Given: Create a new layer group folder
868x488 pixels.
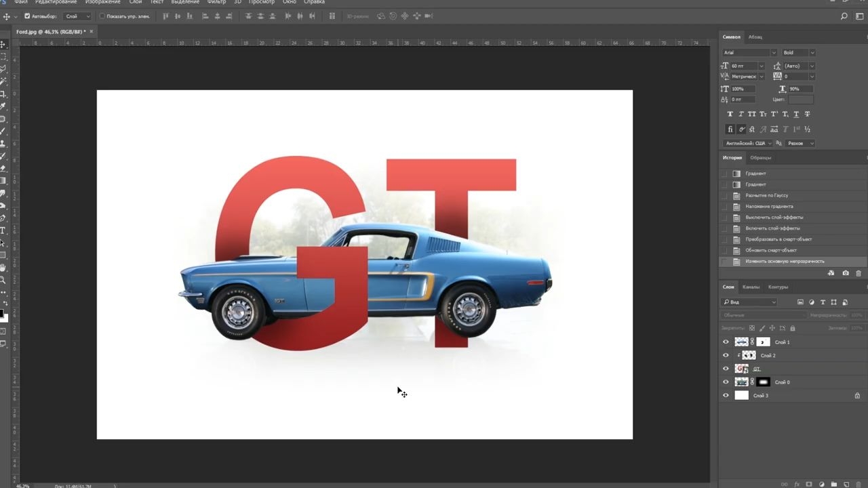Looking at the screenshot, I should (833, 484).
